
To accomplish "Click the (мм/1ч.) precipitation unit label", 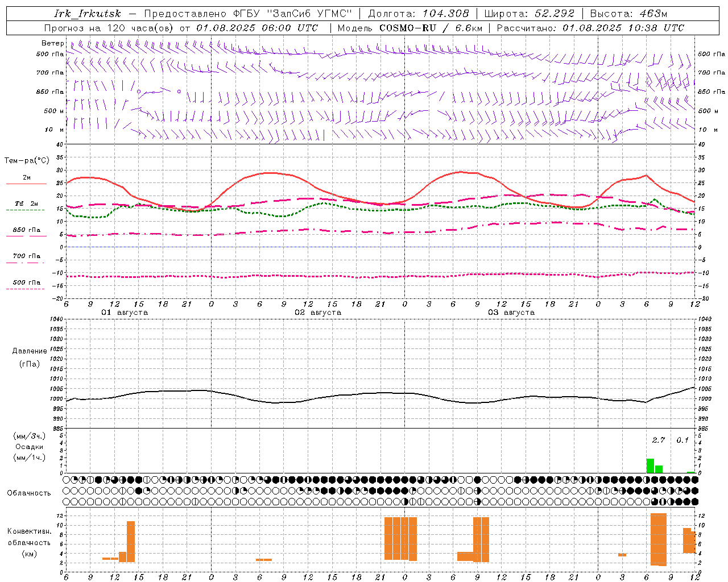I will [30, 458].
